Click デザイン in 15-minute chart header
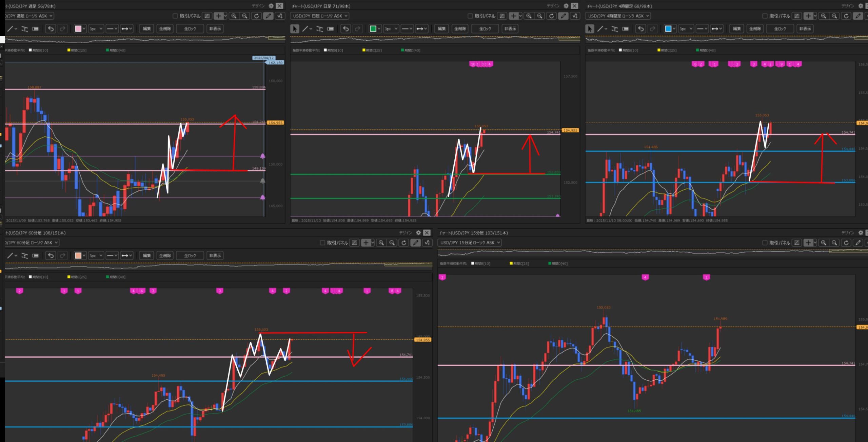The image size is (868, 442). [848, 233]
